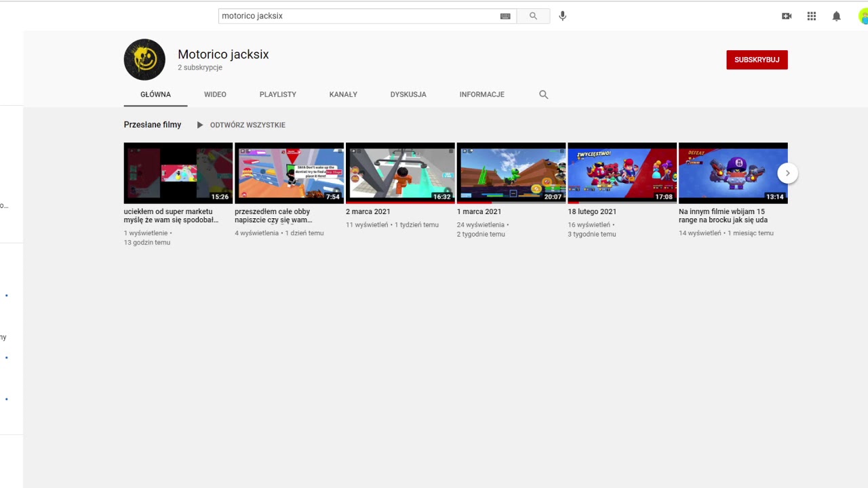
Task: Start voice search with microphone icon
Action: [562, 16]
